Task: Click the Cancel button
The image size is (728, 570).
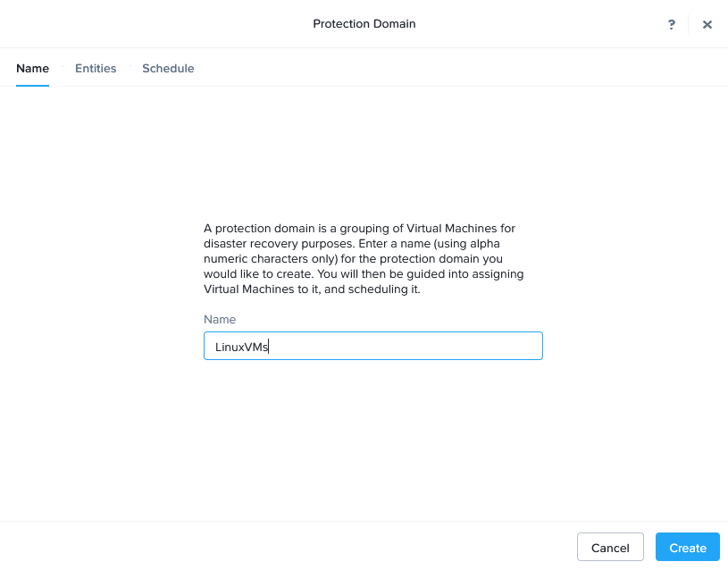Action: point(610,548)
